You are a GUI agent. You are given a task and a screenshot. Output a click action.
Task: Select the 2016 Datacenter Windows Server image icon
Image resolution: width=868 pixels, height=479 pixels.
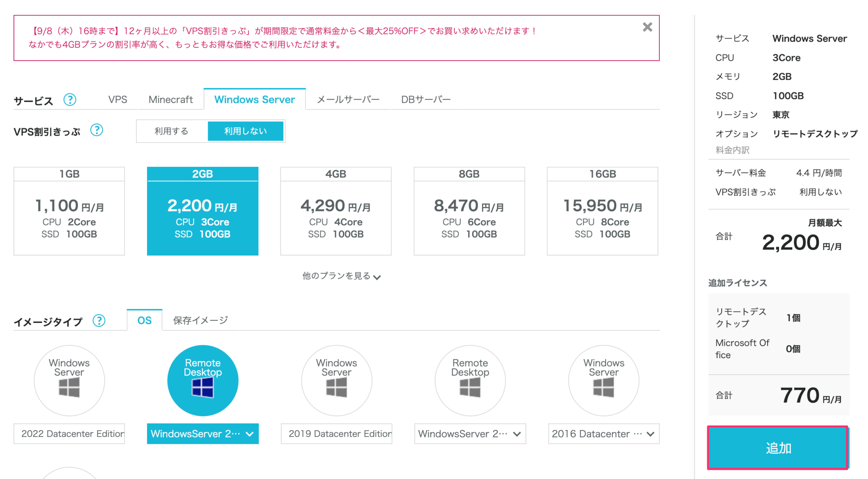tap(604, 381)
